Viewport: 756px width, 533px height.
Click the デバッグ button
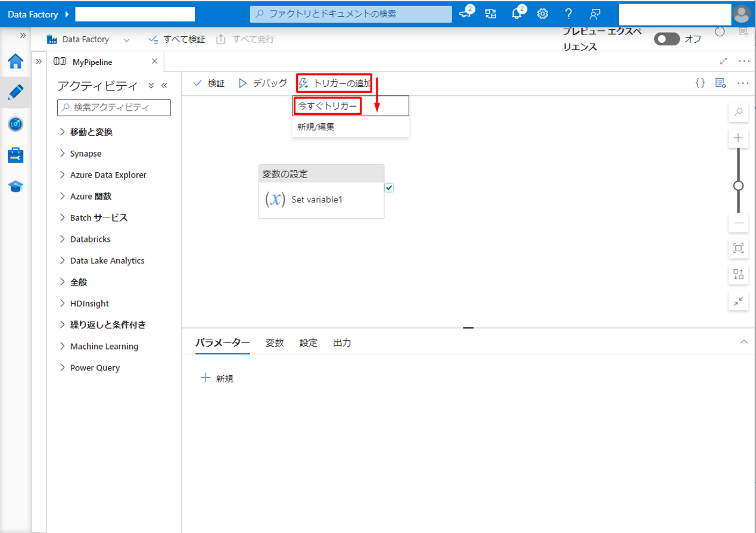click(263, 83)
